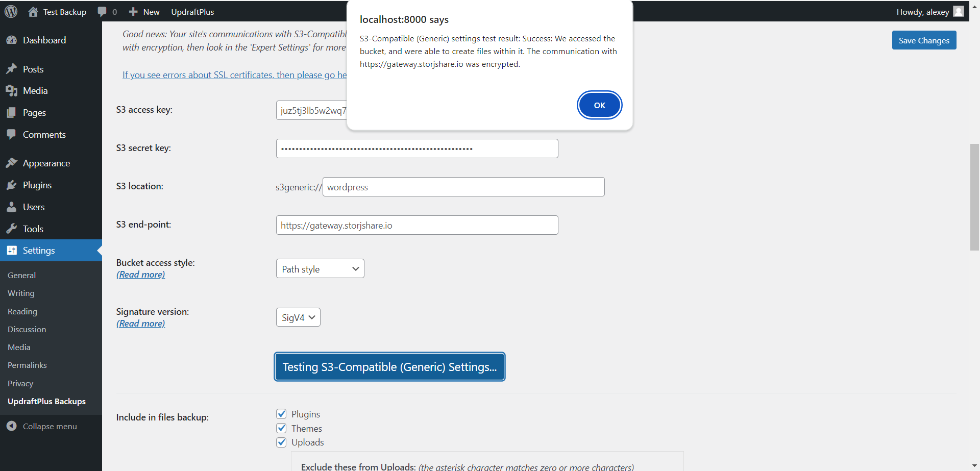Open the Bucket access style dropdown
The image size is (980, 471).
point(320,269)
